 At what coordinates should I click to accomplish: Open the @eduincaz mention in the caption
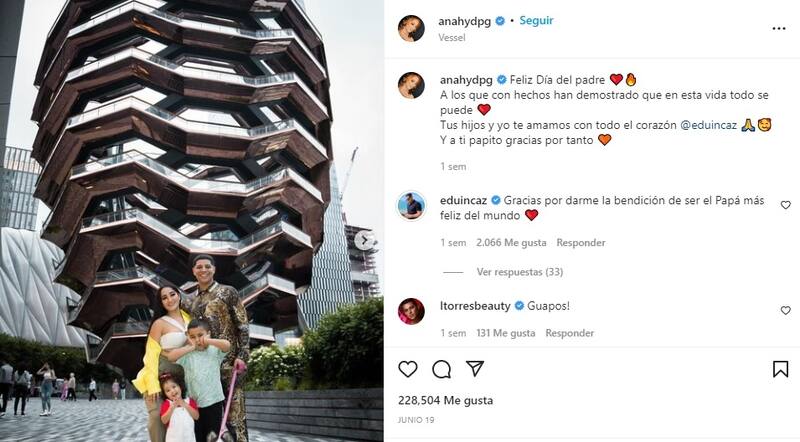tap(709, 125)
